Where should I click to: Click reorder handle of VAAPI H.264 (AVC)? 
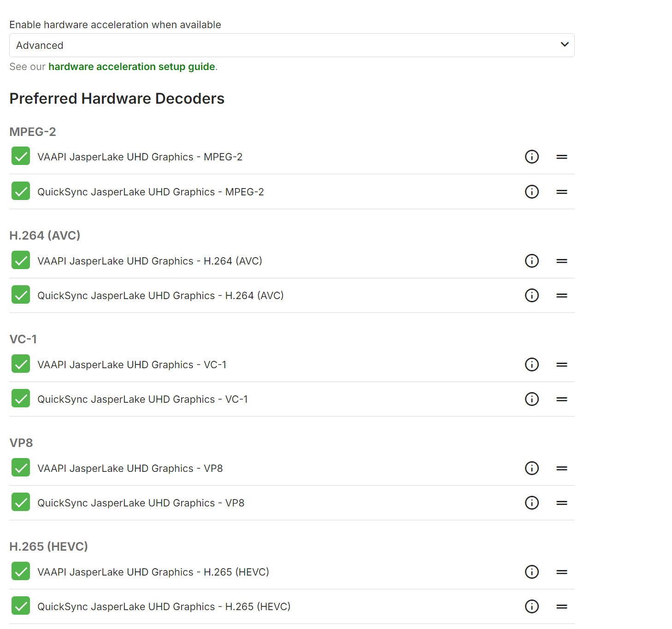[x=562, y=261]
